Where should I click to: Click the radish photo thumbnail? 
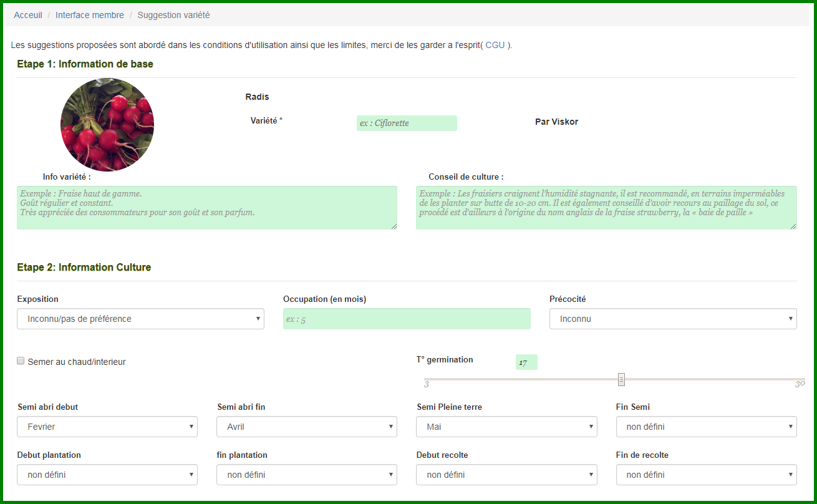coord(107,125)
